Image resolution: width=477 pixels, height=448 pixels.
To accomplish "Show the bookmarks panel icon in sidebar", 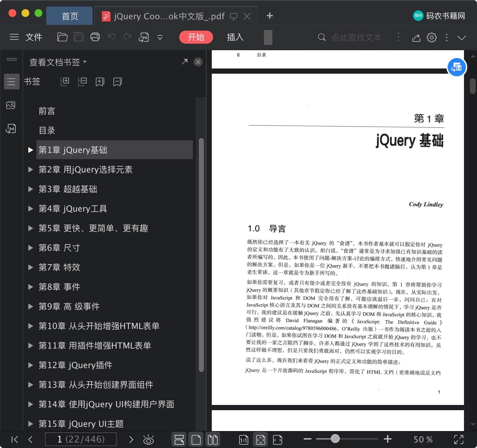I will coord(11,81).
